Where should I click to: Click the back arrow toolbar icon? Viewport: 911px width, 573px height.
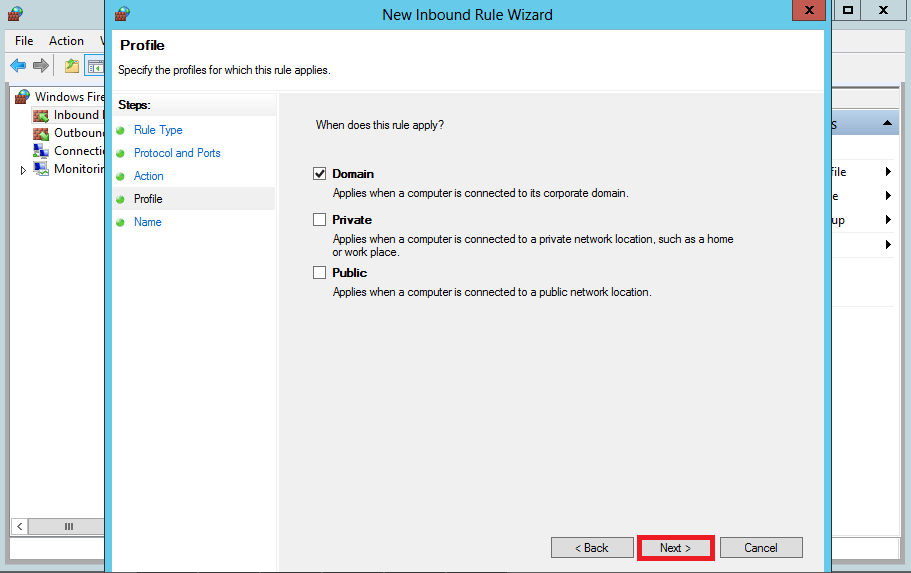coord(18,66)
